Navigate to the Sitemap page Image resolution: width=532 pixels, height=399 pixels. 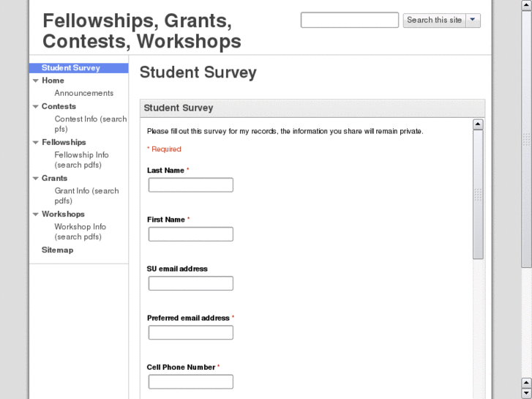click(x=57, y=250)
